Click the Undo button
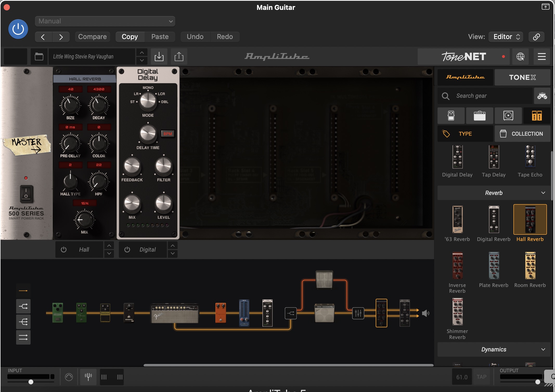Screen dimensions: 555x392 pos(195,37)
